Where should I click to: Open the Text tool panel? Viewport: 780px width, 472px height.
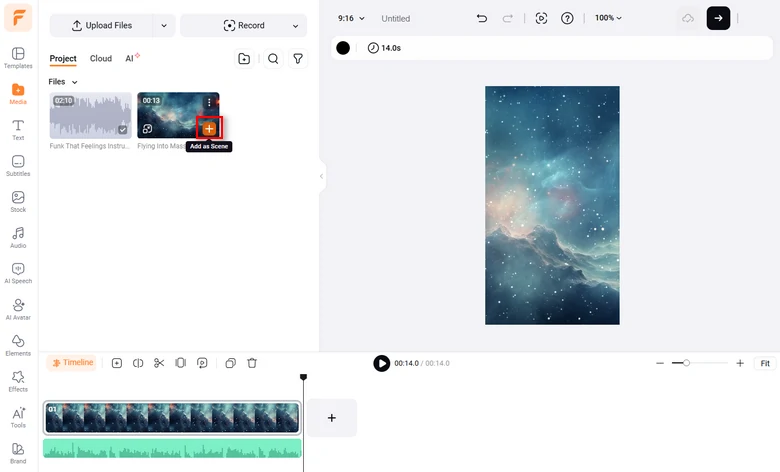click(x=18, y=130)
